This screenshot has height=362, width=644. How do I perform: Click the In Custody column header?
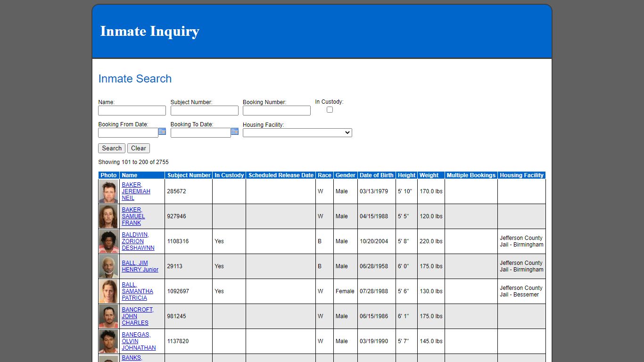coord(229,175)
